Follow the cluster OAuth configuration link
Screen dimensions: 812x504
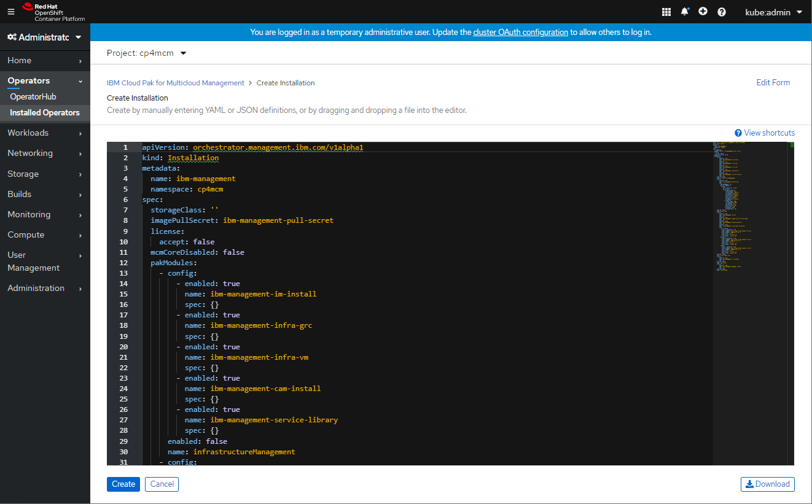(x=520, y=32)
